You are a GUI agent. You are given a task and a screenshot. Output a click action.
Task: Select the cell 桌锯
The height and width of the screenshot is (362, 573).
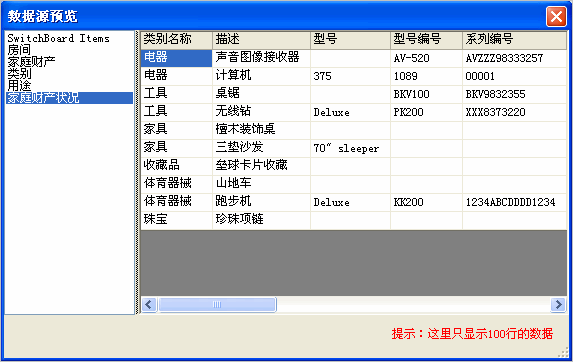click(x=261, y=94)
